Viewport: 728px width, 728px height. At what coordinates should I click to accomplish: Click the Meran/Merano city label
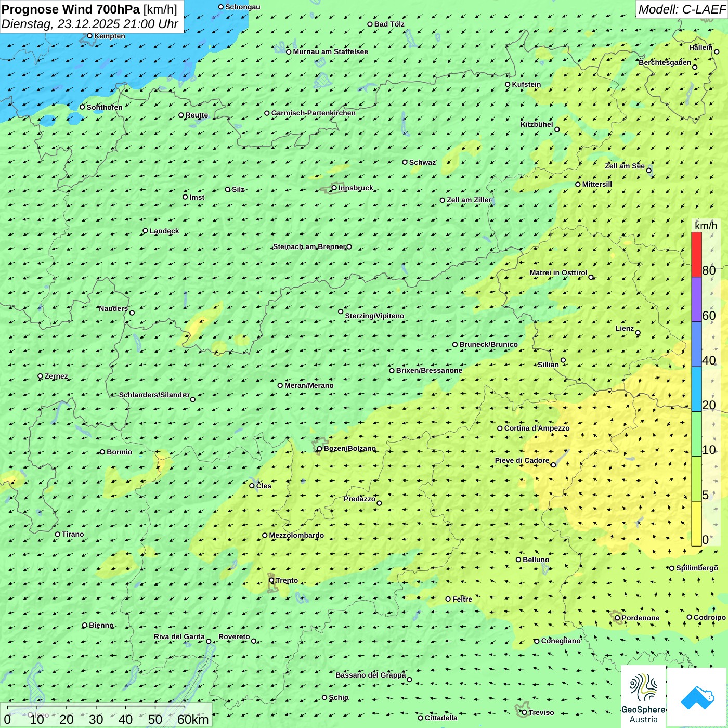pyautogui.click(x=309, y=385)
